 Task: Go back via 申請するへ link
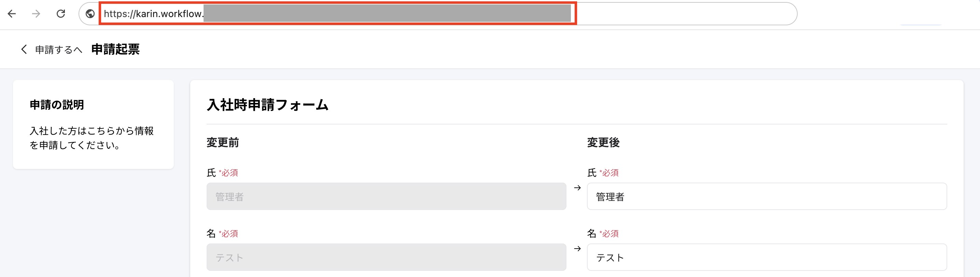tap(58, 50)
